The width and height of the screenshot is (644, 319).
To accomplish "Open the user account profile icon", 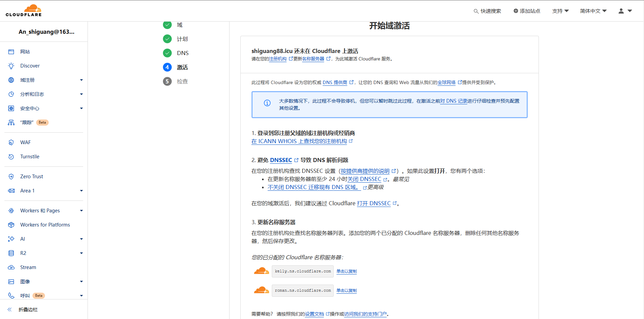I will point(621,11).
